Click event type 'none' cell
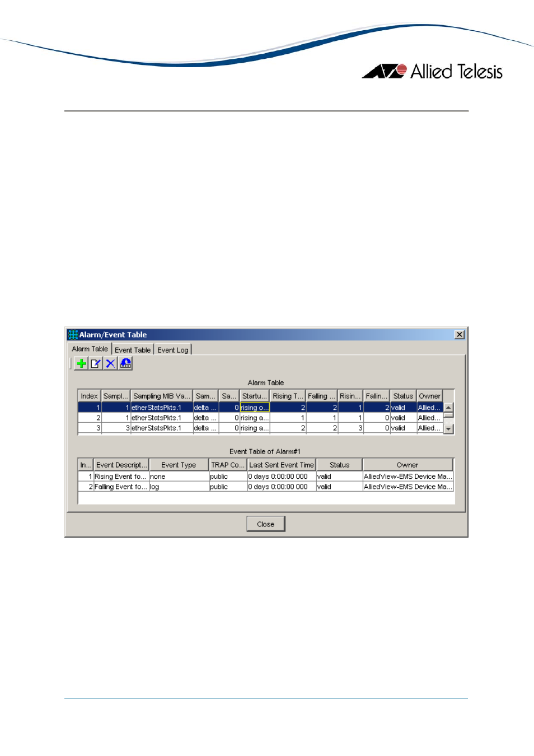534x756 pixels. coord(179,477)
